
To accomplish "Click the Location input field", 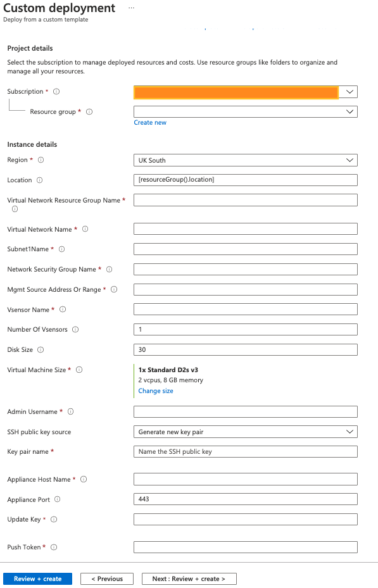I will 246,180.
